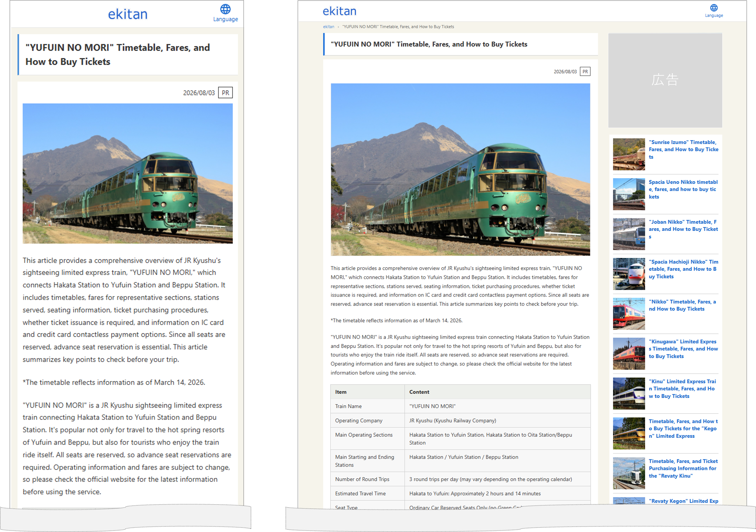The image size is (756, 532).
Task: Click the "3 round trips per day" cell
Action: (x=497, y=479)
